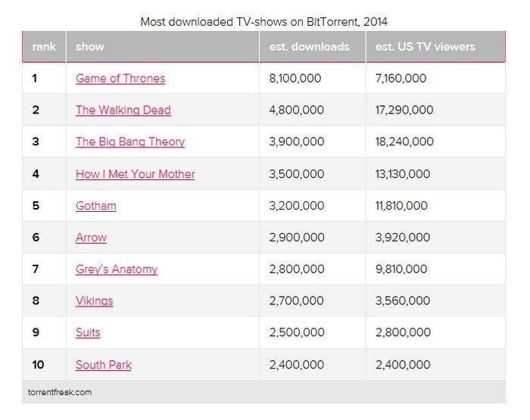This screenshot has height=420, width=530.
Task: Open the Game of Thrones link
Action: tap(120, 78)
